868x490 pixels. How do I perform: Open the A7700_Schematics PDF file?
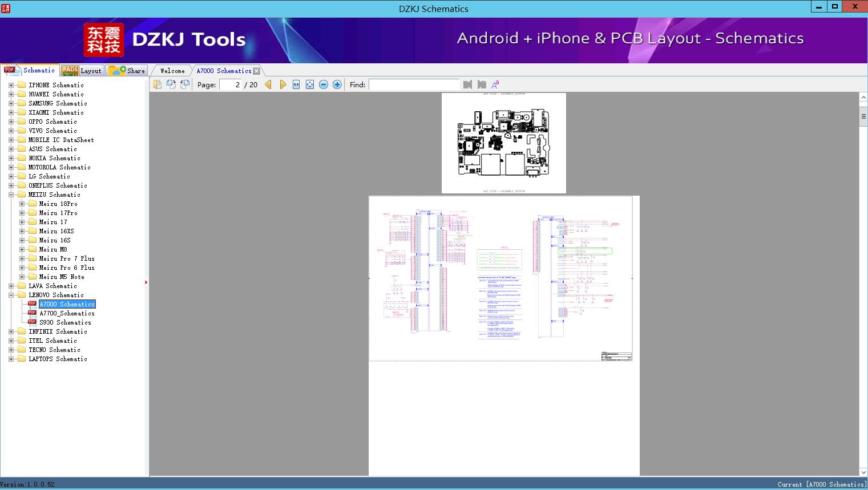(x=67, y=313)
